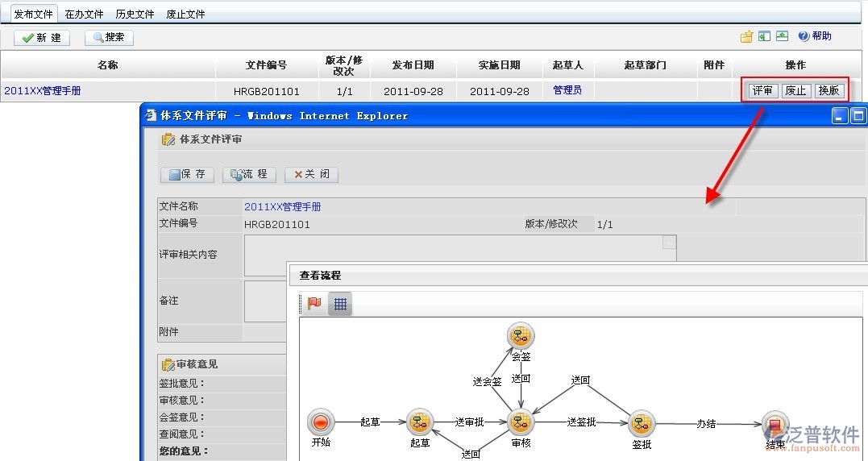Click the green picture icon beside 帮助

point(783,36)
